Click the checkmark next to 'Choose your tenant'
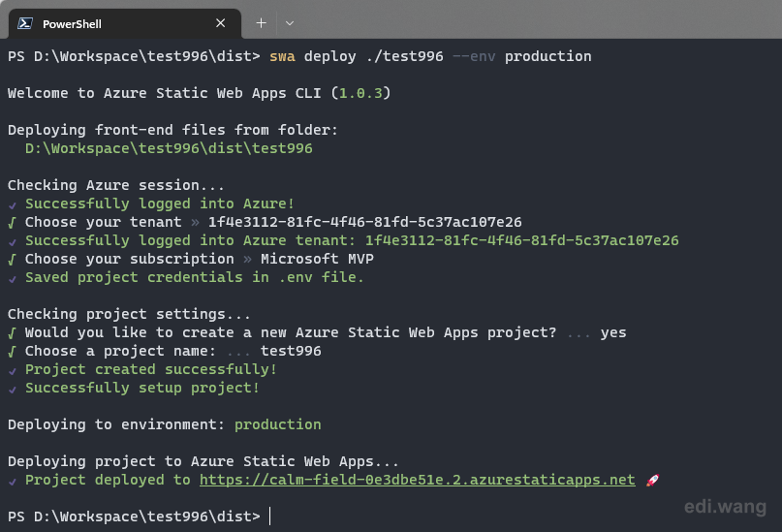The image size is (782, 532). 12,222
